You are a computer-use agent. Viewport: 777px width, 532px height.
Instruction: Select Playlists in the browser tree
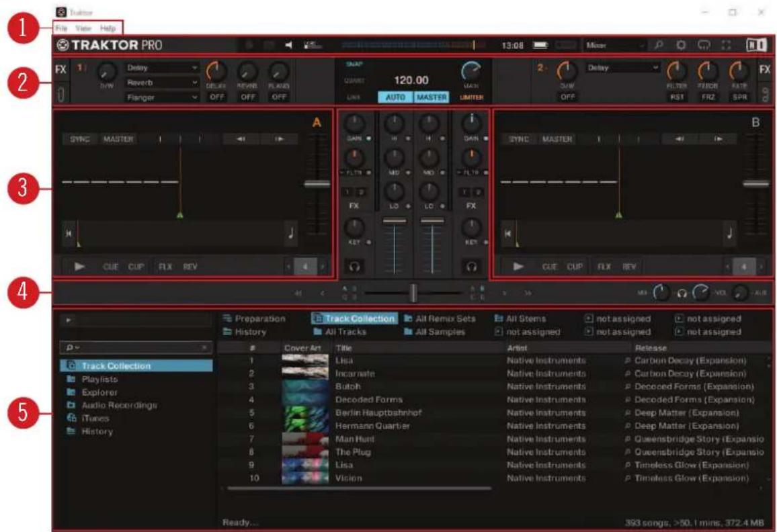pyautogui.click(x=99, y=379)
